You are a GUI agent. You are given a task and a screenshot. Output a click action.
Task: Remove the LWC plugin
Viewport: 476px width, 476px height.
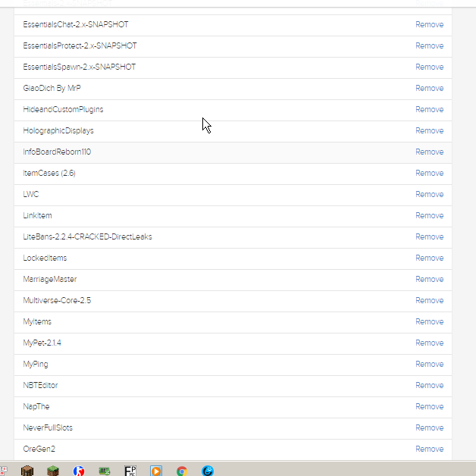[x=429, y=195]
